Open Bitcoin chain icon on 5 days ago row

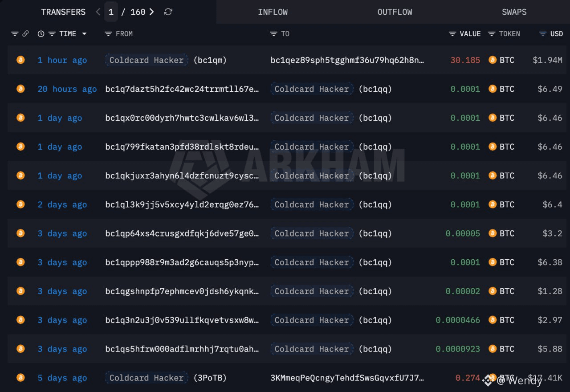20,378
